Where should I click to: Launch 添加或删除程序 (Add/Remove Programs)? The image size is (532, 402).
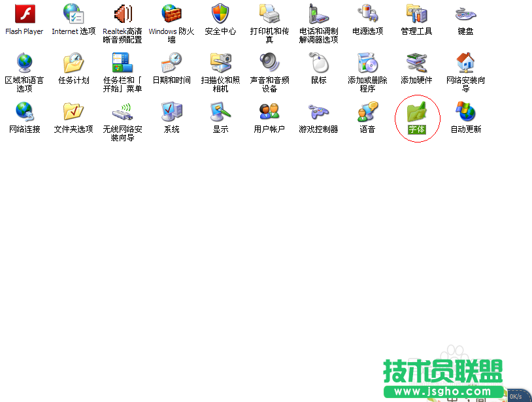pos(367,62)
